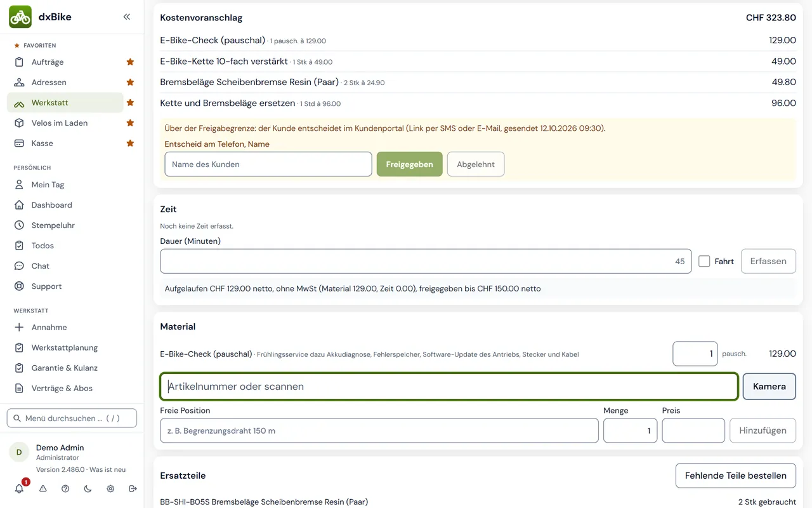This screenshot has width=812, height=508.
Task: Toggle favorite star next to Kasse
Action: pos(130,144)
